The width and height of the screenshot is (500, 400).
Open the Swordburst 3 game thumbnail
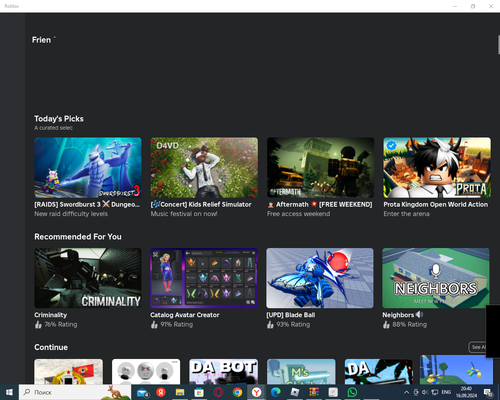pyautogui.click(x=88, y=167)
